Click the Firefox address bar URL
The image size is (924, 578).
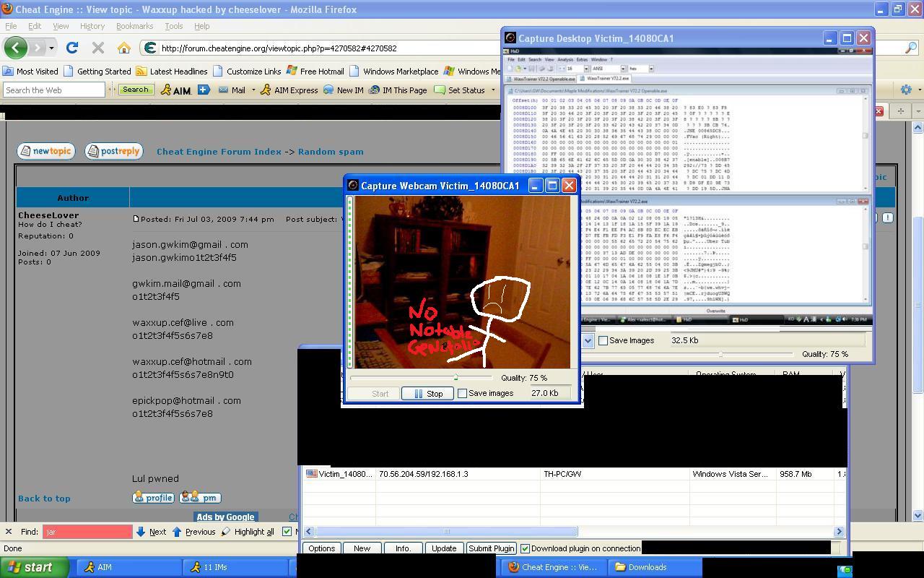279,48
